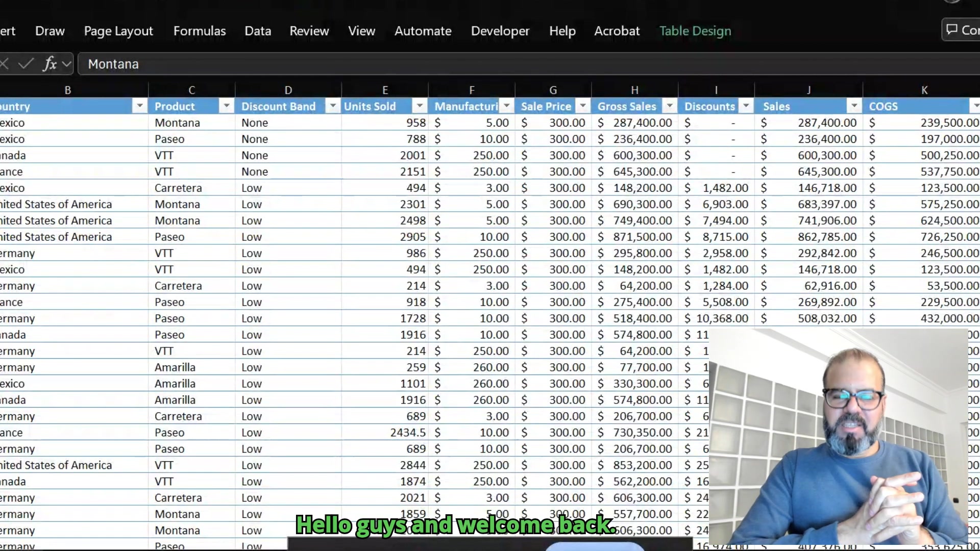Open the Product column filter dropdown
This screenshot has width=980, height=551.
tap(226, 106)
